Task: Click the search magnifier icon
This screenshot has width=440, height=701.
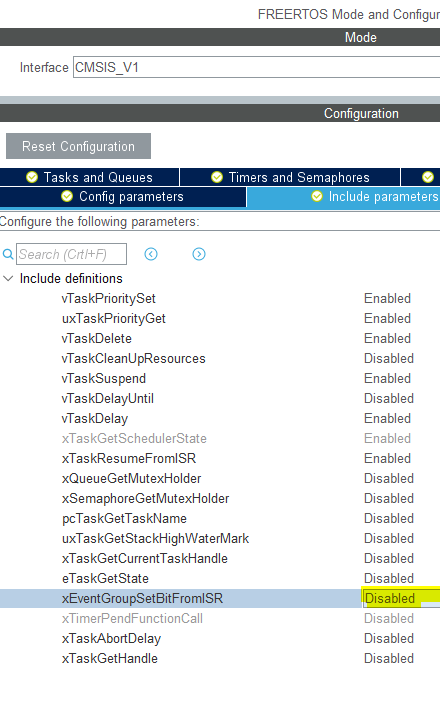Action: (x=8, y=254)
